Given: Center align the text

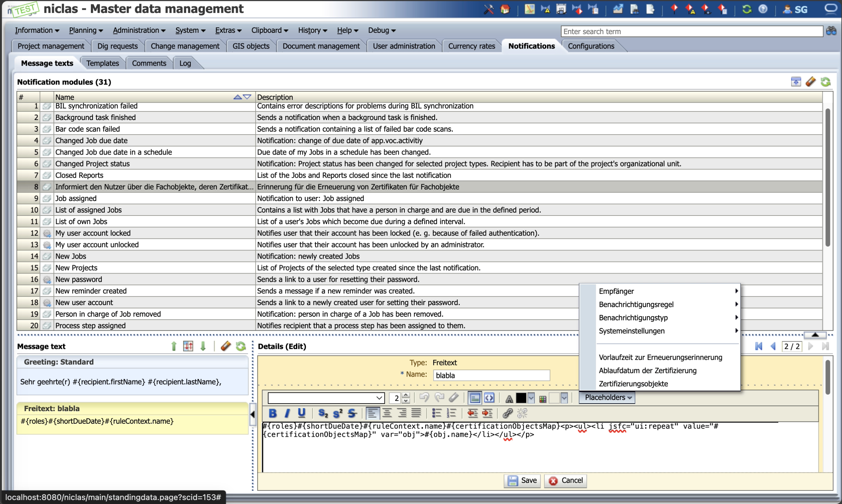Looking at the screenshot, I should click(387, 413).
